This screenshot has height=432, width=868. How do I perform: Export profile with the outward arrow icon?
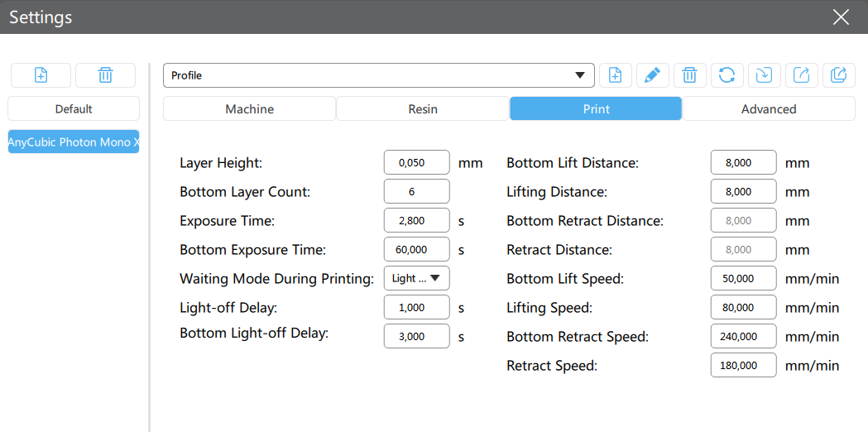(x=802, y=75)
